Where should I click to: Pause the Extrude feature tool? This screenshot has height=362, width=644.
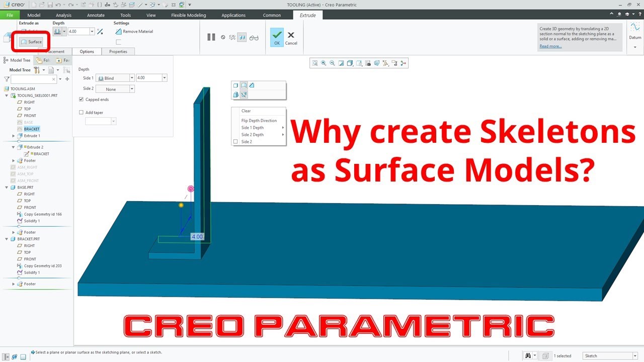[x=211, y=37]
